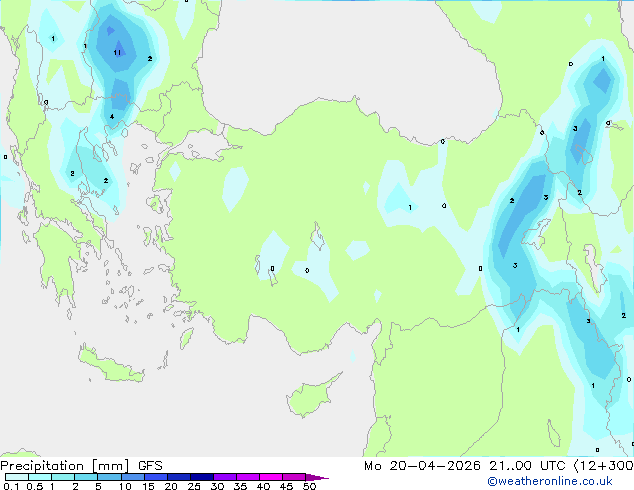Click the '(12+300' forecast run label

pos(603,466)
